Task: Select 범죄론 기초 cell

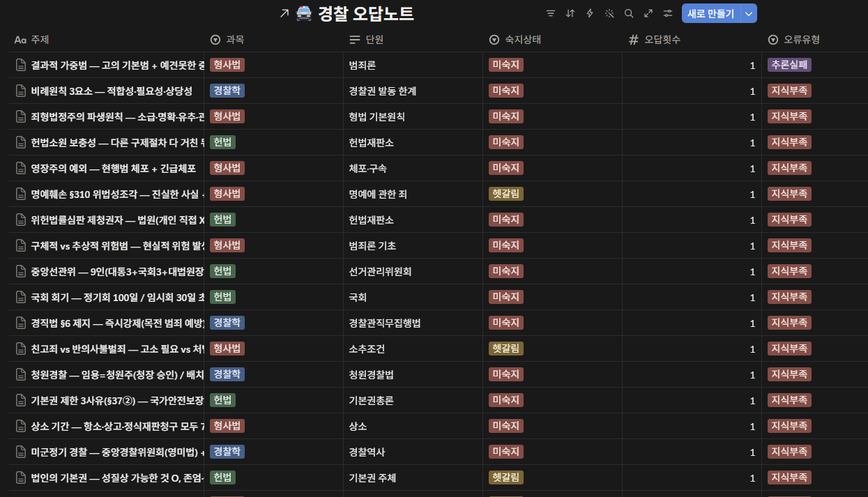Action: pos(413,245)
